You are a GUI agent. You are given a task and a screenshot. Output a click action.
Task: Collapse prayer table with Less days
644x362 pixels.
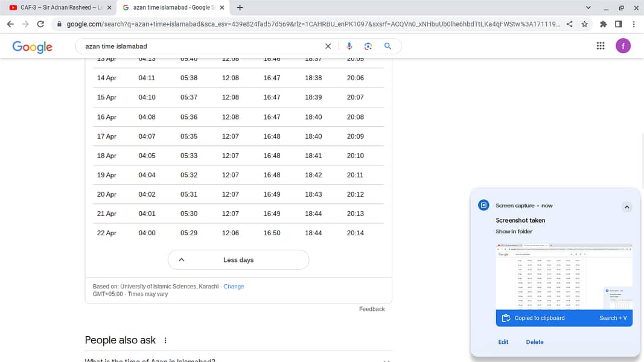(238, 260)
